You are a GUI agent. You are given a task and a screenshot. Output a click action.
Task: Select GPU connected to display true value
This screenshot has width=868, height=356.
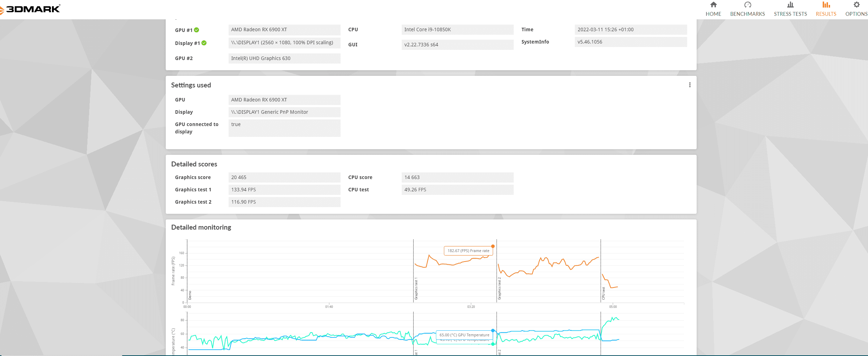pos(284,128)
